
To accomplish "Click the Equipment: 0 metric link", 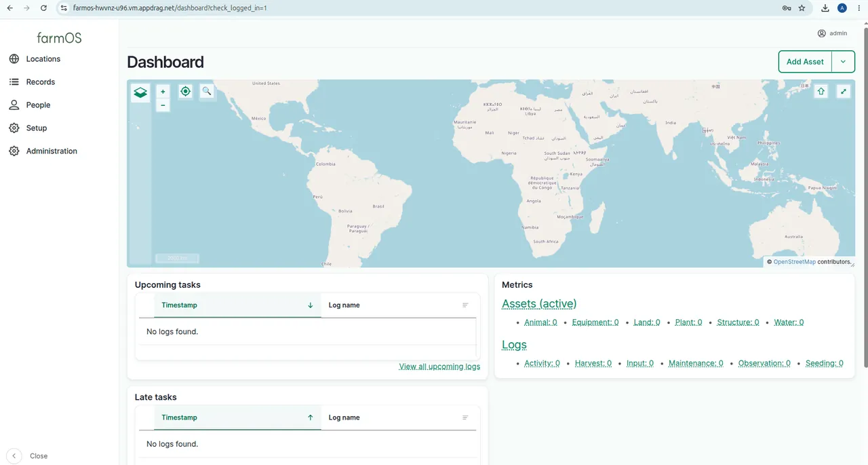I will click(595, 322).
